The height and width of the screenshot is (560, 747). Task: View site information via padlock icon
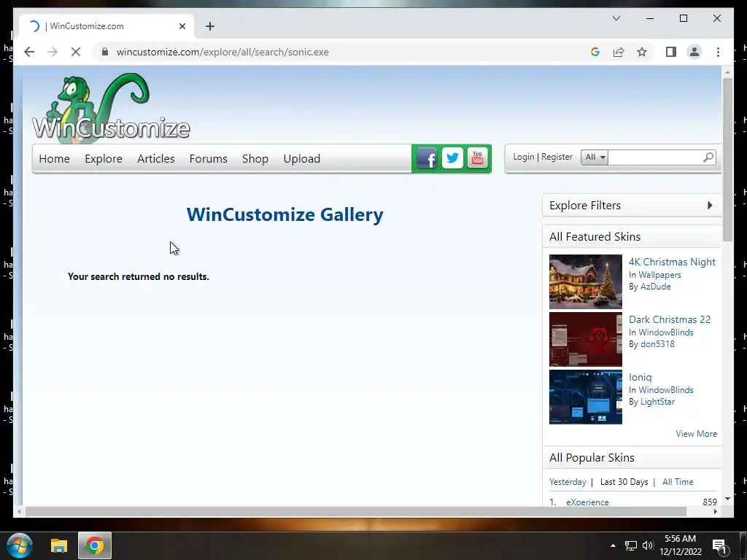point(105,52)
